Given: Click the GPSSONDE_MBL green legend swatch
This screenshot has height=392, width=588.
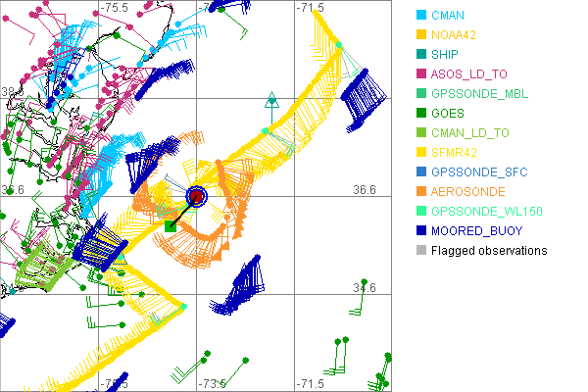Looking at the screenshot, I should coord(421,94).
